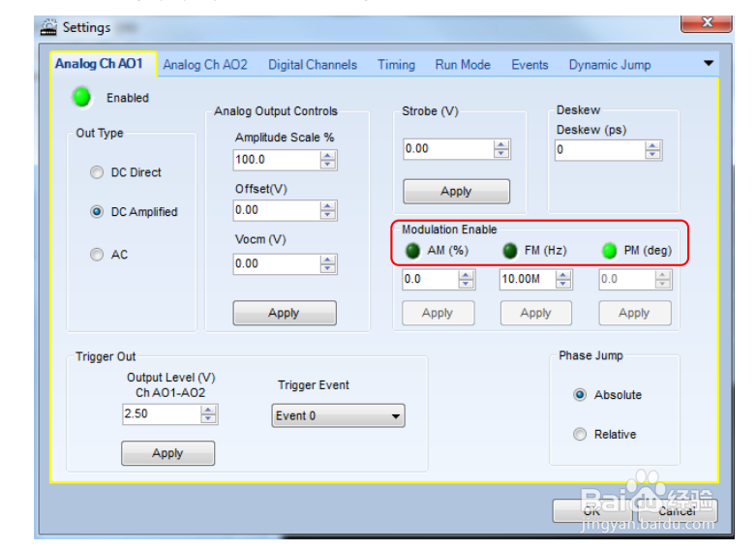Image resolution: width=756 pixels, height=550 pixels.
Task: Select DC Amplified output type
Action: (97, 212)
